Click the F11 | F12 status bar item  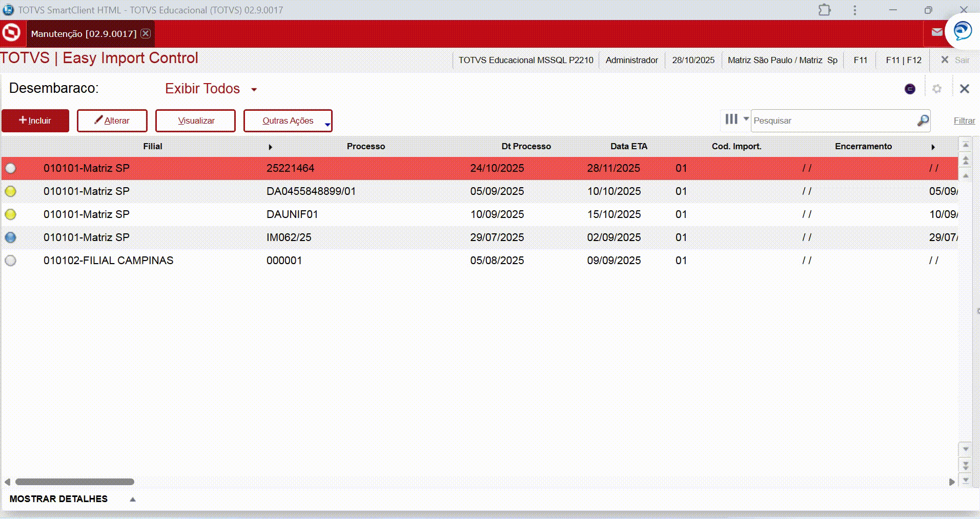904,60
